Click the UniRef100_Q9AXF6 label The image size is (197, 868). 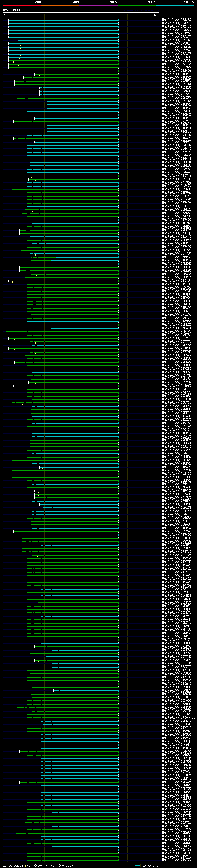(177, 98)
